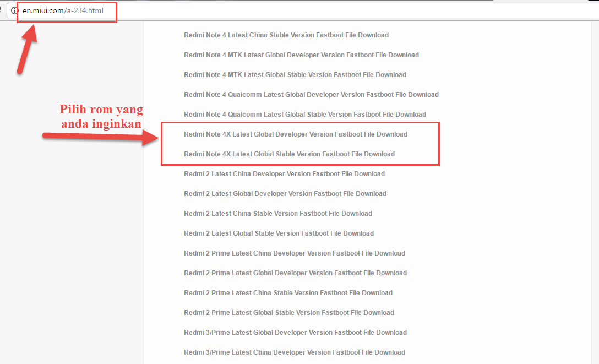Open Redmi Note 4 Latest China Stable Fastboot link
Image resolution: width=599 pixels, height=364 pixels.
tap(286, 35)
